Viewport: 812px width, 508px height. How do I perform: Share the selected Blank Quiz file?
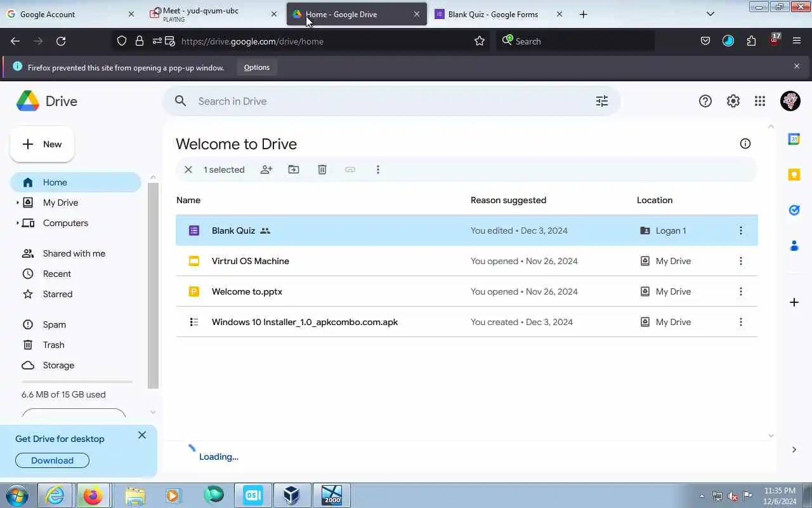pyautogui.click(x=266, y=170)
